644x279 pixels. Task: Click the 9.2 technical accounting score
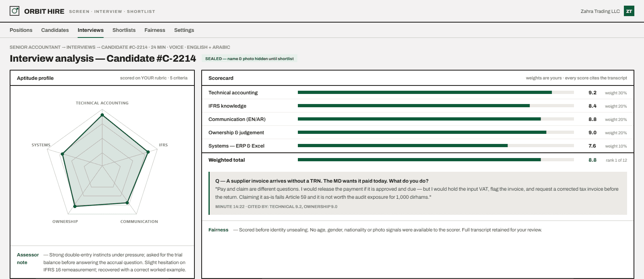[592, 92]
